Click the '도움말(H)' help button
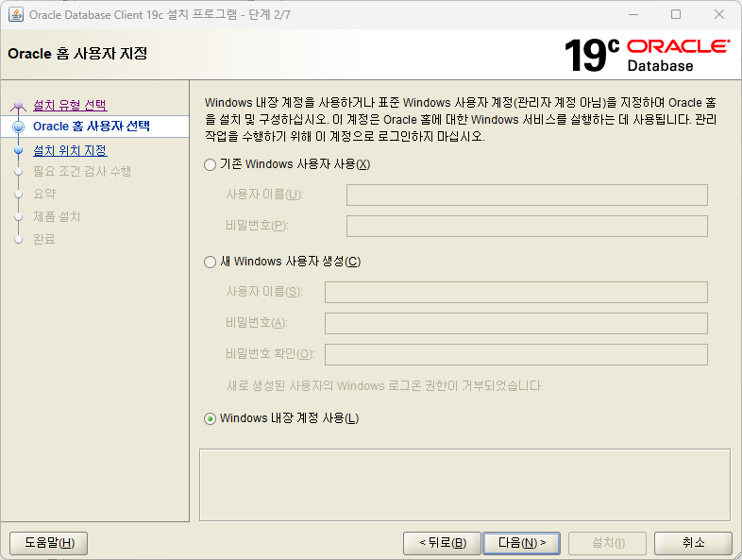742x560 pixels. point(49,542)
